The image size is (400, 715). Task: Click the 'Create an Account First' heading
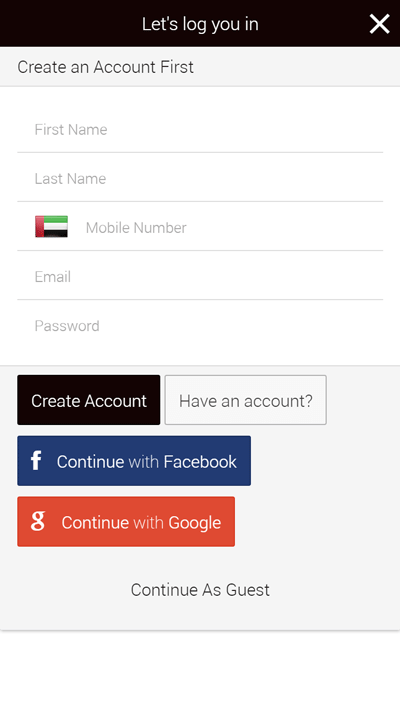(x=105, y=67)
